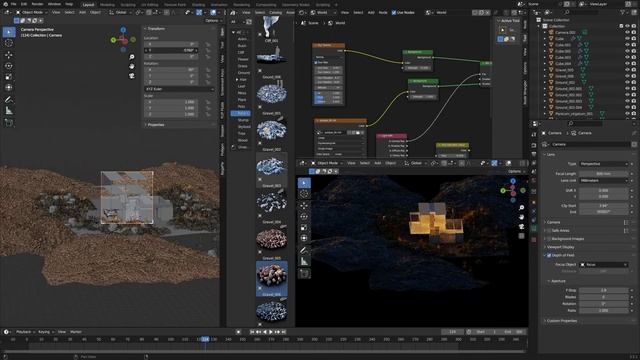640x360 pixels.
Task: Open Focus Object dropdown field
Action: (603, 264)
